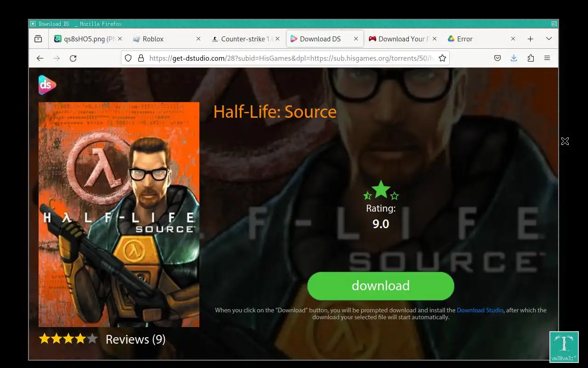Show site security padlock info
The width and height of the screenshot is (588, 368).
click(141, 58)
